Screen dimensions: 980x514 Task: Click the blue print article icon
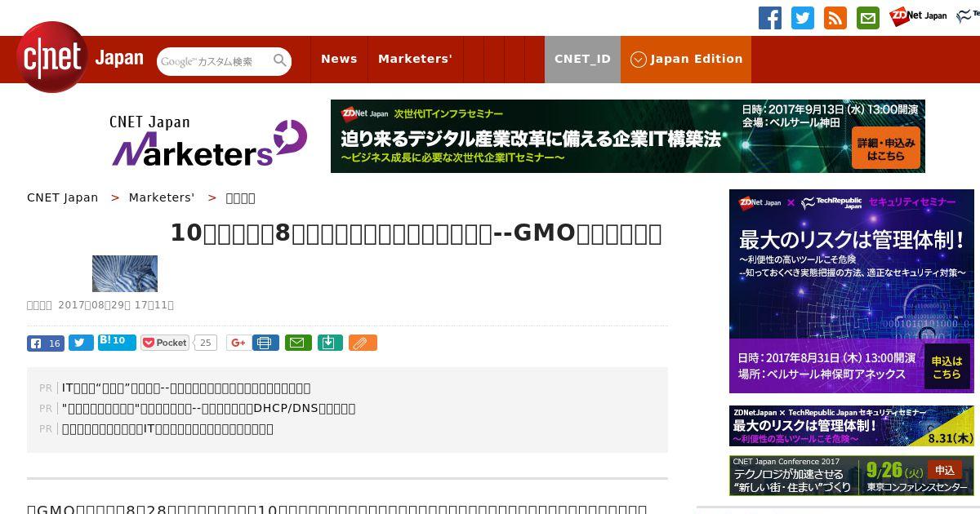[265, 343]
